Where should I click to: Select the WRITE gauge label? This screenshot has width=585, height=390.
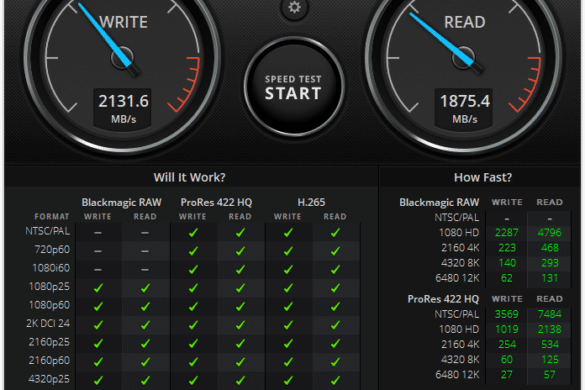coord(123,22)
